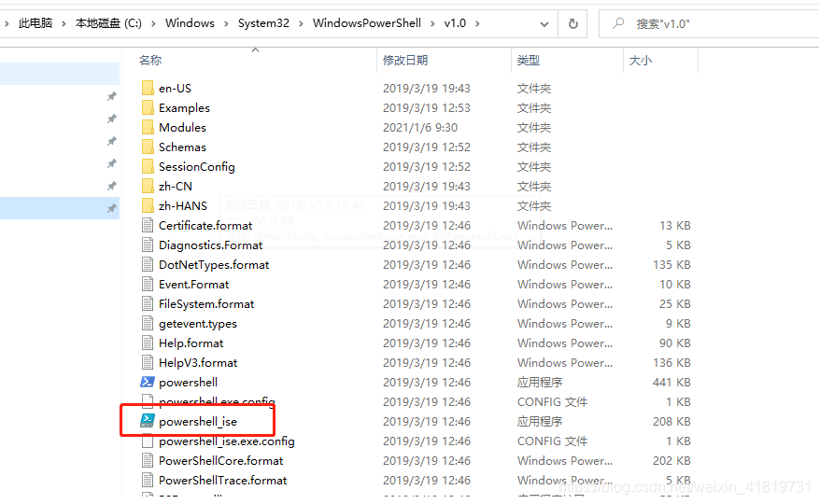The width and height of the screenshot is (819, 504).
Task: Click the Diagnostics.Format file icon
Action: (148, 245)
